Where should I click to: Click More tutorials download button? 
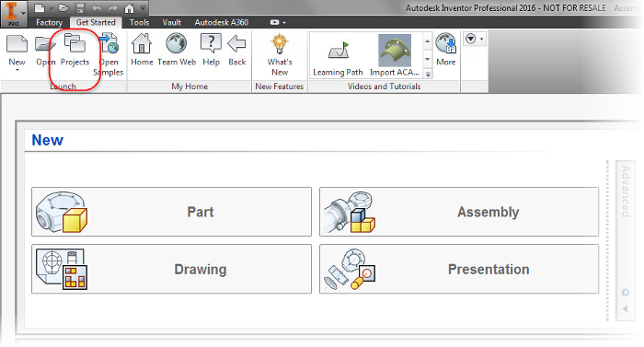click(x=446, y=51)
